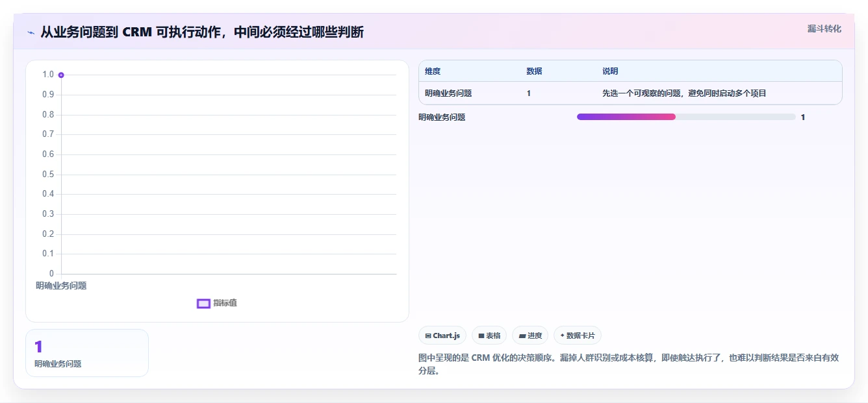Click the 说明 column header
This screenshot has height=403, width=868.
point(610,71)
